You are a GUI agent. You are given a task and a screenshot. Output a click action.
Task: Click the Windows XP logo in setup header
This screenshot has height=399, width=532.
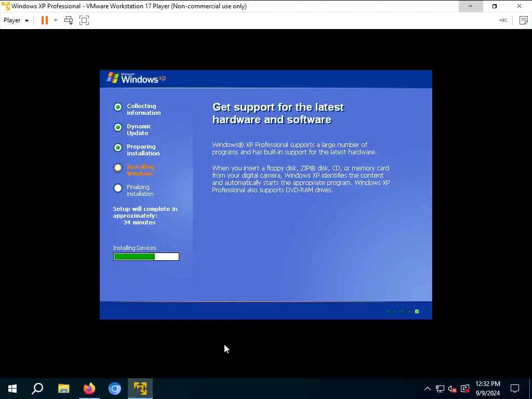click(136, 78)
